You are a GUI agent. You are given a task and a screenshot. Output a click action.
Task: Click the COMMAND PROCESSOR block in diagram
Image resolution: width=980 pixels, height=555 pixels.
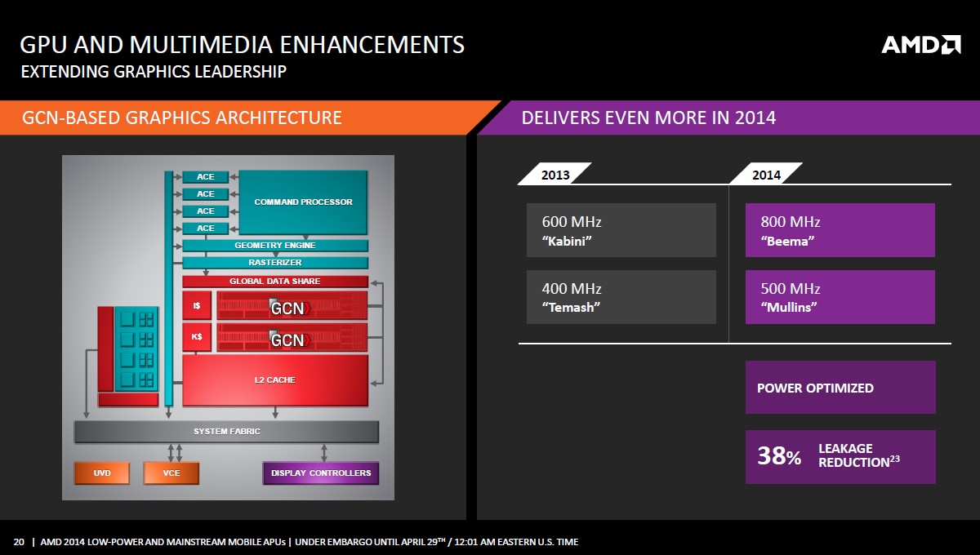303,202
